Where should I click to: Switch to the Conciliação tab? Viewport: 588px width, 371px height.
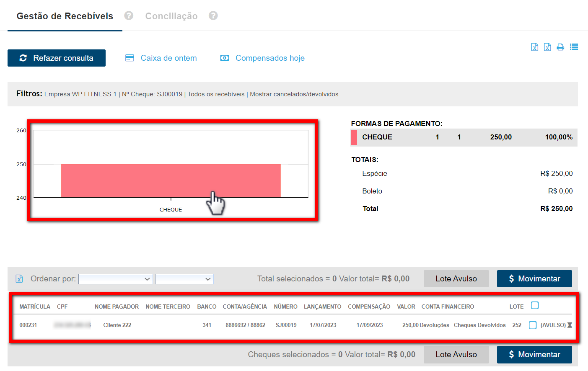point(171,16)
